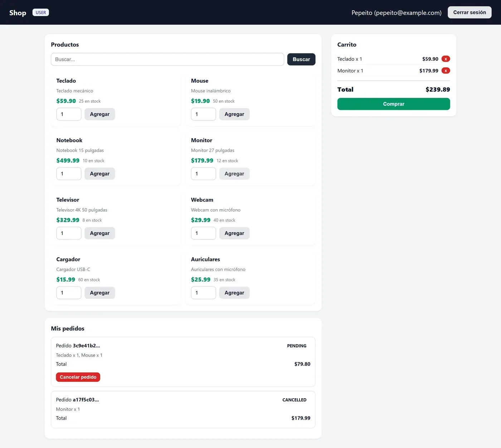Focus the Buscar search field

(x=167, y=59)
